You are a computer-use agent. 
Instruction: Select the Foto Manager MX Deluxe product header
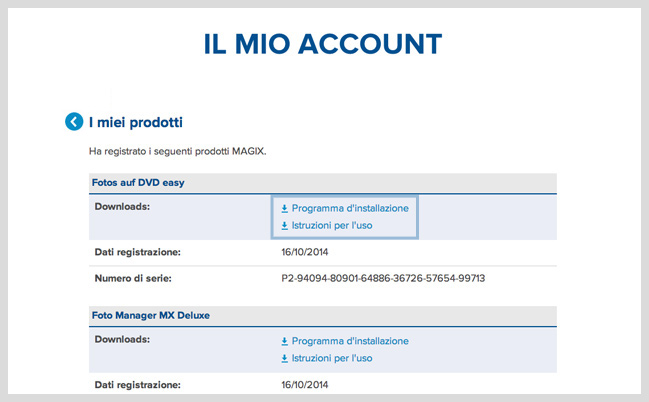(x=152, y=315)
